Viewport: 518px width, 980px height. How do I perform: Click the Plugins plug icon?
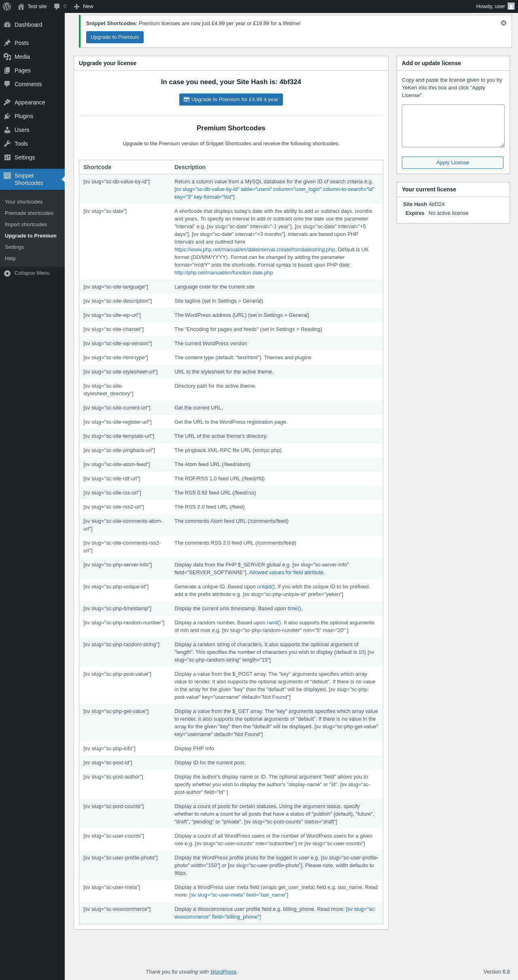tap(7, 116)
